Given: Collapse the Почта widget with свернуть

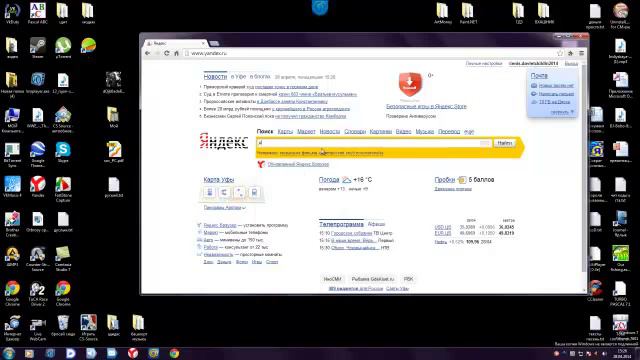Looking at the screenshot, I should coord(562,112).
